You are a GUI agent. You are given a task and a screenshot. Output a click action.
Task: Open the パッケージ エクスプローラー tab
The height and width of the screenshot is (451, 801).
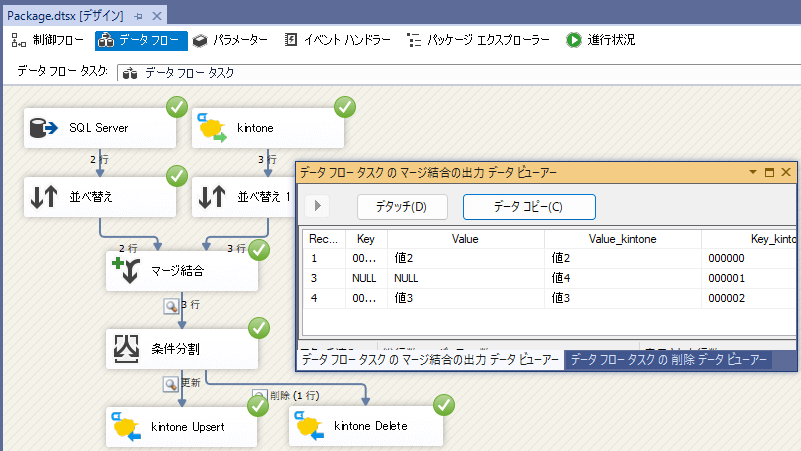[478, 40]
